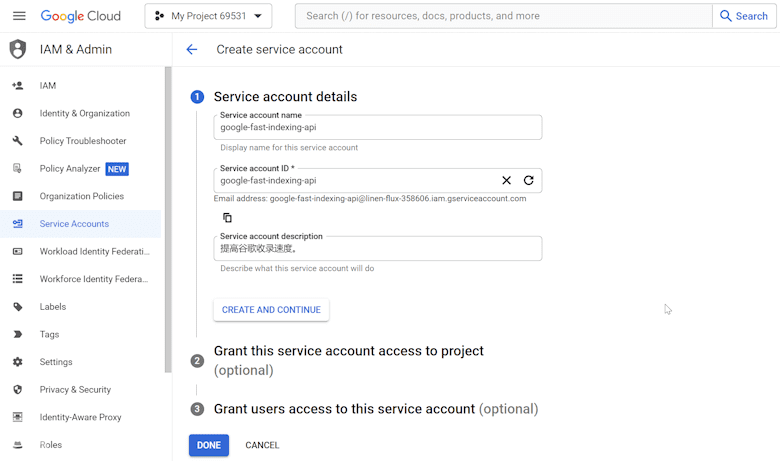The image size is (780, 461).
Task: Click the Service account description field
Action: pos(378,248)
